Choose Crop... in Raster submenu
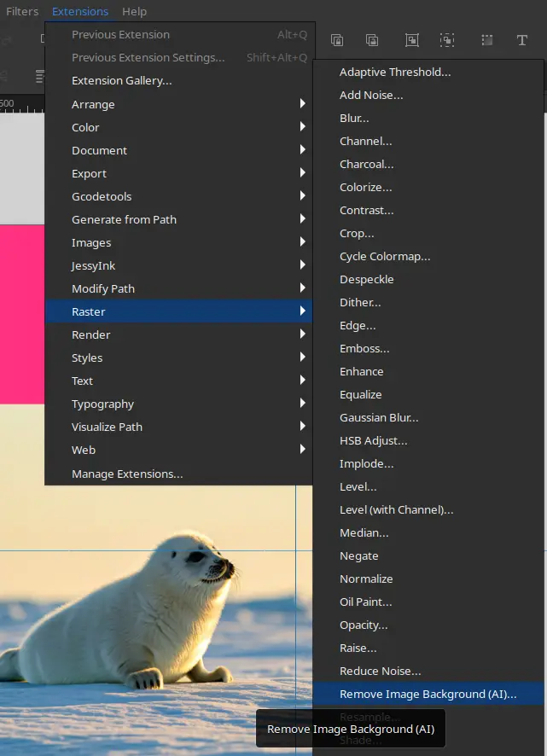547x756 pixels. coord(428,233)
